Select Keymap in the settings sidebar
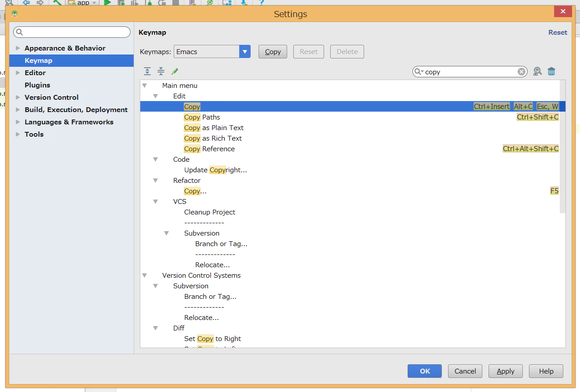 coord(71,61)
